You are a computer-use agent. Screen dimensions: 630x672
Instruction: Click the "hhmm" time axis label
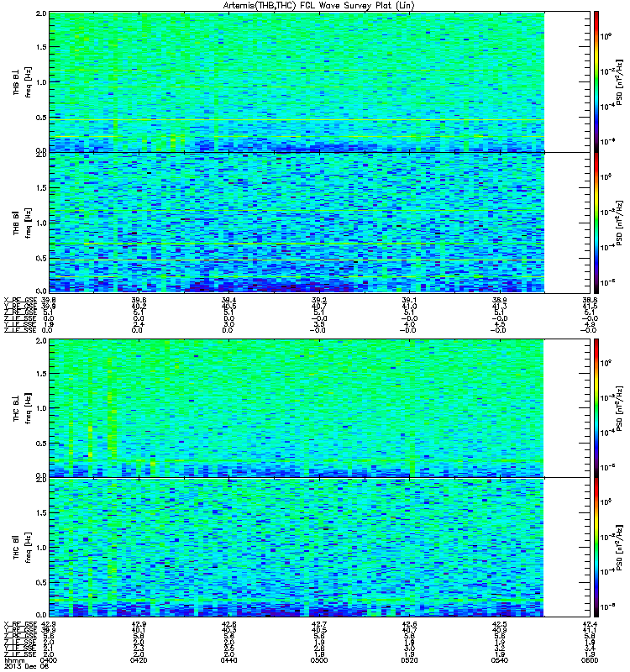point(14,660)
